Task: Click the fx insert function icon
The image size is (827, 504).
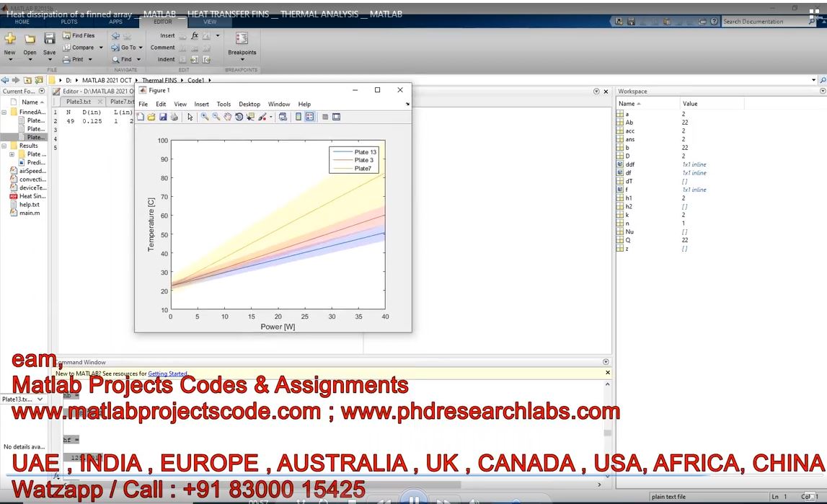Action: coord(195,35)
